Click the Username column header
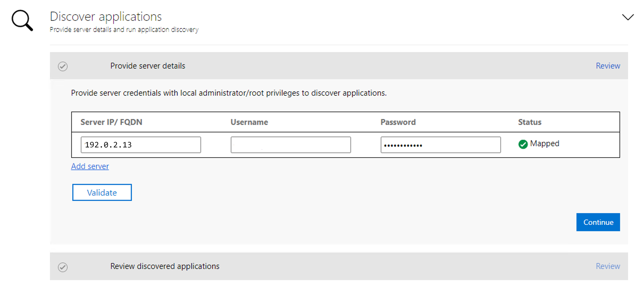Viewport: 644px width, 287px height. pos(249,122)
